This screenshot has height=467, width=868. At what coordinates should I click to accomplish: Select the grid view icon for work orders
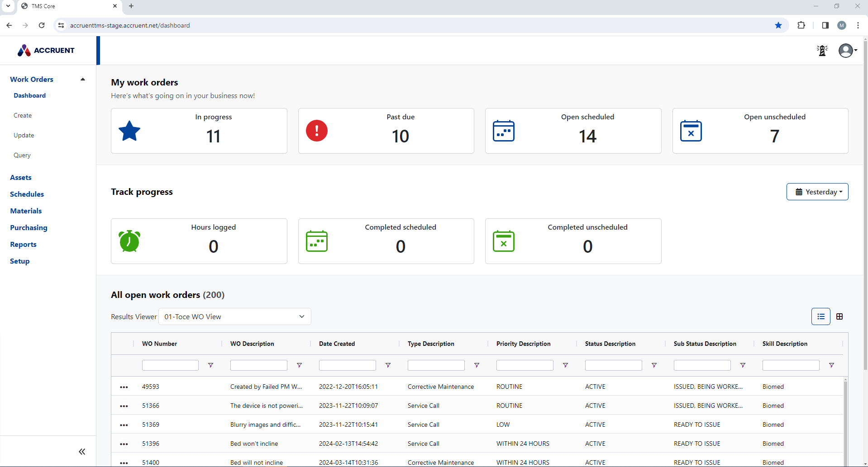pos(840,316)
